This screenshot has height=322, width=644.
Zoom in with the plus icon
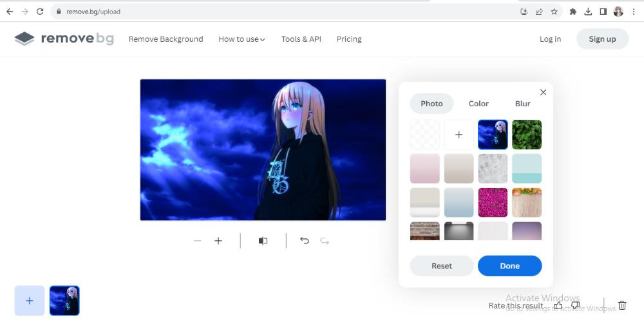[x=218, y=241]
